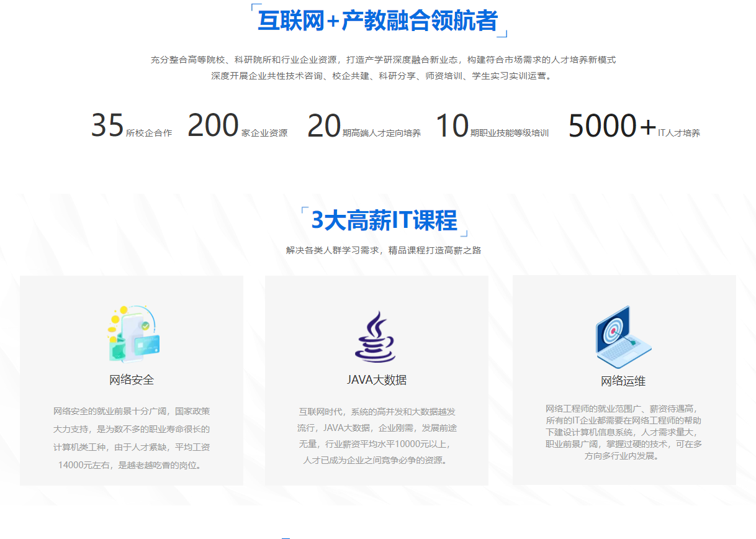Viewport: 756px width, 539px height.
Task: Click the 3大高薪IT课程 section heading
Action: [x=384, y=220]
